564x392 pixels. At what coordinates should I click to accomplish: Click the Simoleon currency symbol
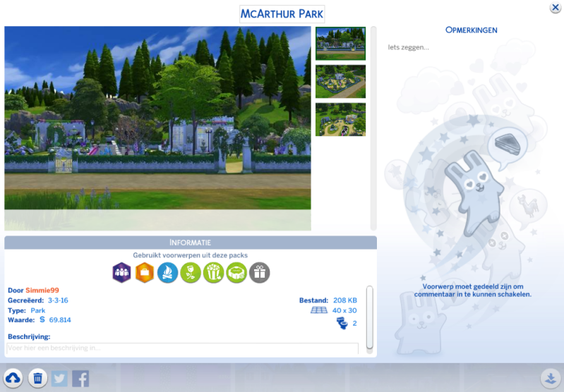[42, 320]
